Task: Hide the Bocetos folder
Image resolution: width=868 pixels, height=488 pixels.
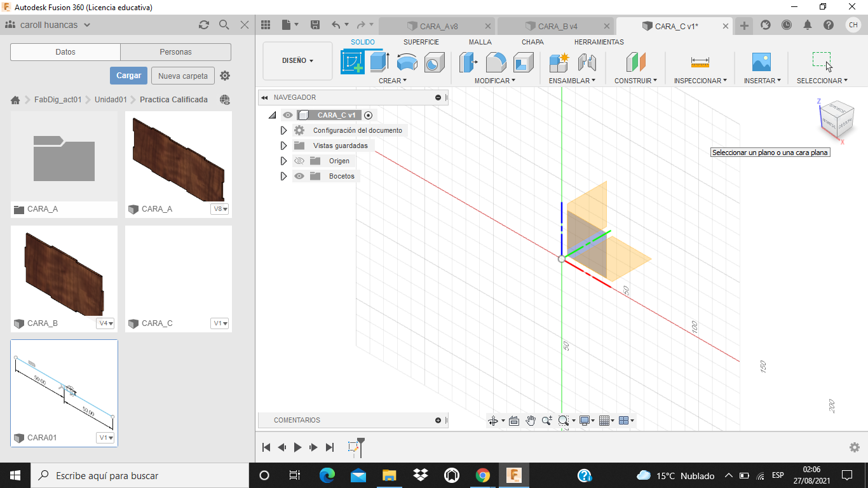Action: click(299, 176)
